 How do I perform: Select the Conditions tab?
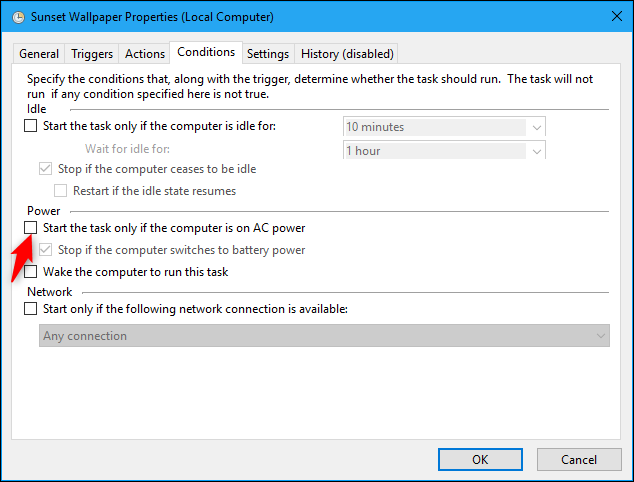point(205,52)
